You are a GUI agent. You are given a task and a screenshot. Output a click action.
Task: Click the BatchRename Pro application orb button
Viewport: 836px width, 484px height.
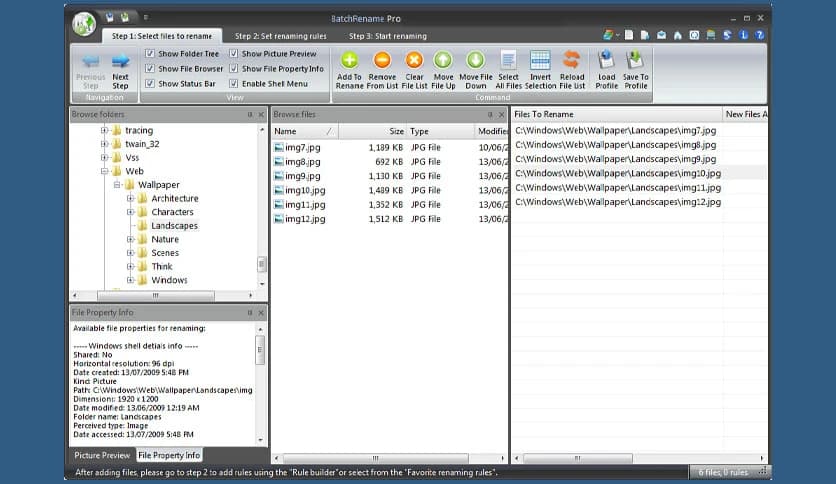84,24
